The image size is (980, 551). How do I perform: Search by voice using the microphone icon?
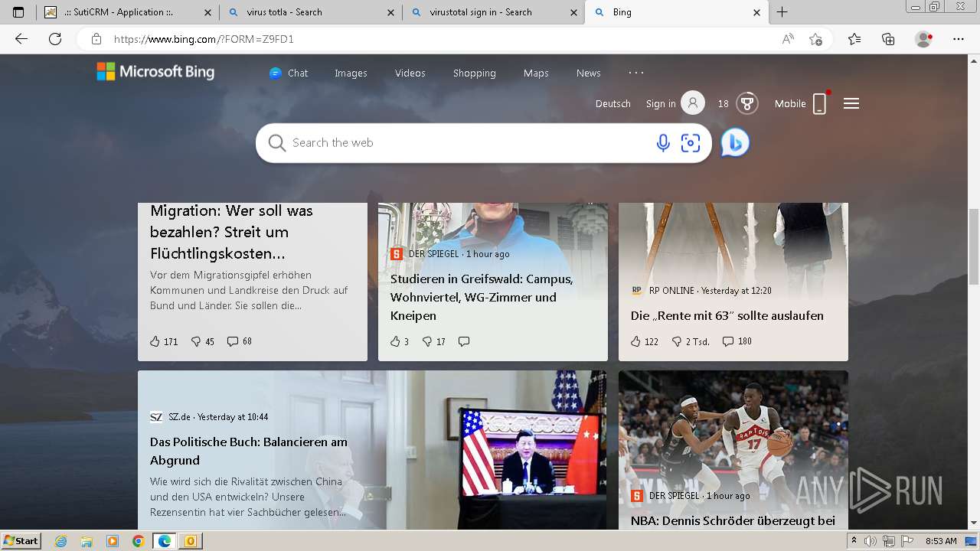[663, 143]
